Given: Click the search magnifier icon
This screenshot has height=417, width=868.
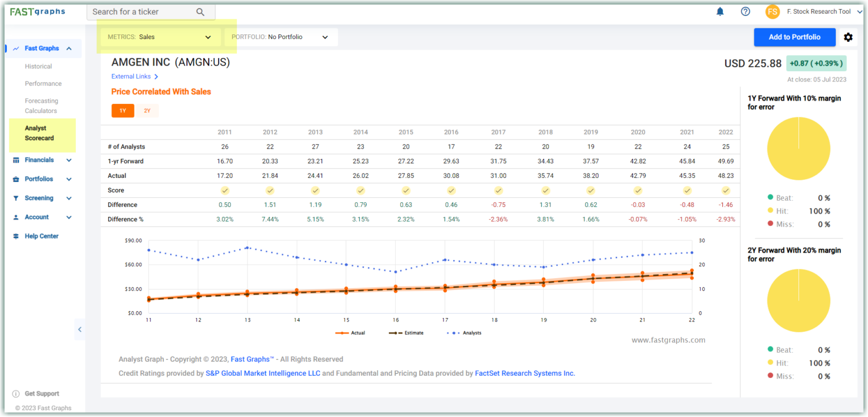Looking at the screenshot, I should [x=200, y=12].
